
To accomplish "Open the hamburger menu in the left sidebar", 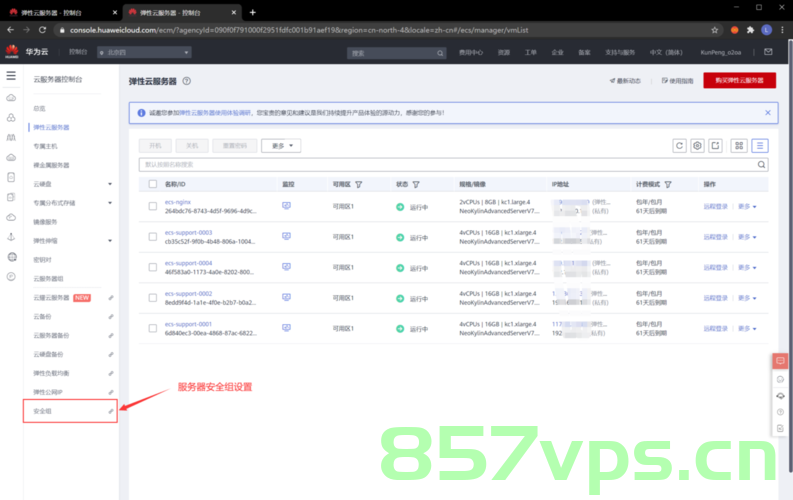I will coord(11,76).
